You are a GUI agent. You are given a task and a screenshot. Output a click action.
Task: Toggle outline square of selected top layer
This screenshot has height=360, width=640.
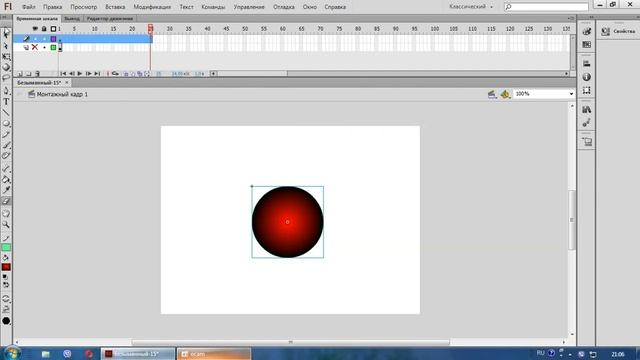point(53,39)
